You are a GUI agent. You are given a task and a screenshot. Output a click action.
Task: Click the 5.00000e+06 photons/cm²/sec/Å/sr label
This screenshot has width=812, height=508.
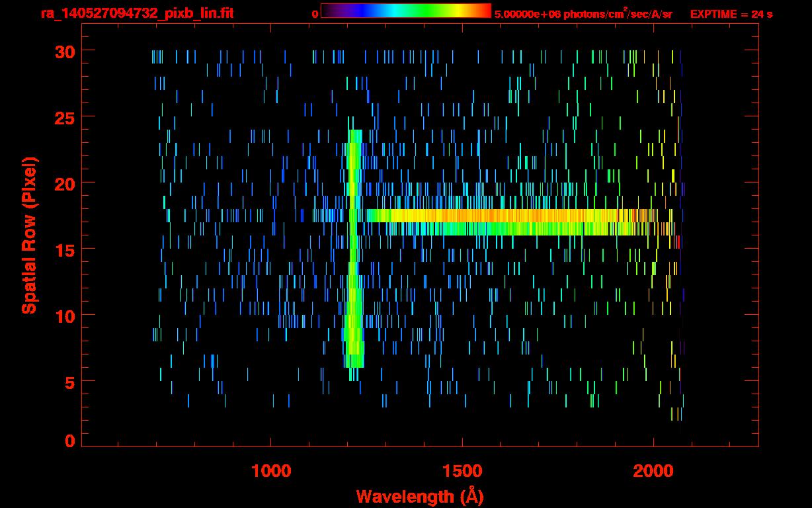coord(583,13)
